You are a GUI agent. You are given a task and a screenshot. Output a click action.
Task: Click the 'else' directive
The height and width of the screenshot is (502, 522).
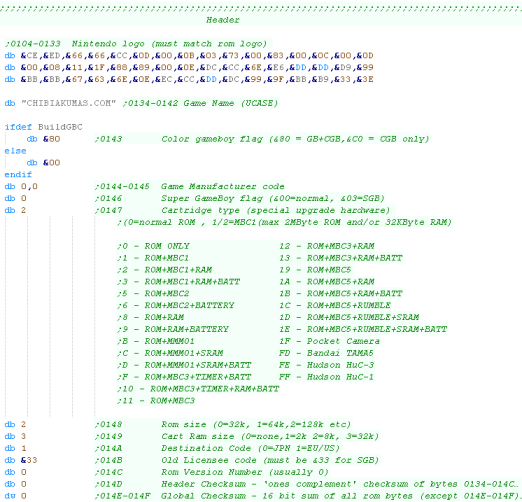[x=15, y=151]
